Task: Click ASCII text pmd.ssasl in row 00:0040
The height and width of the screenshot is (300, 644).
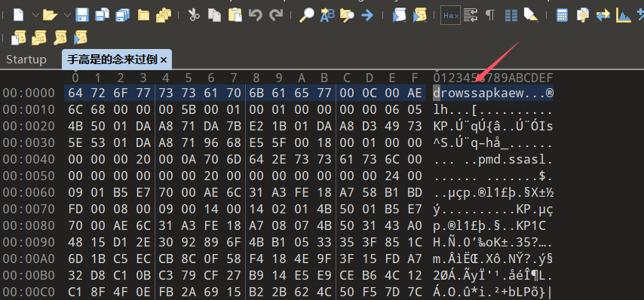Action: pos(512,159)
